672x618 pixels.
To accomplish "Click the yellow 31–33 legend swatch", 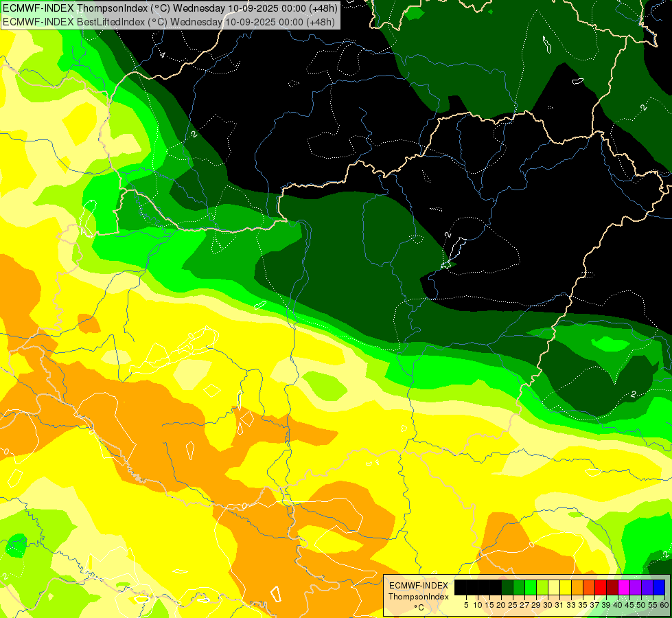I will (566, 587).
